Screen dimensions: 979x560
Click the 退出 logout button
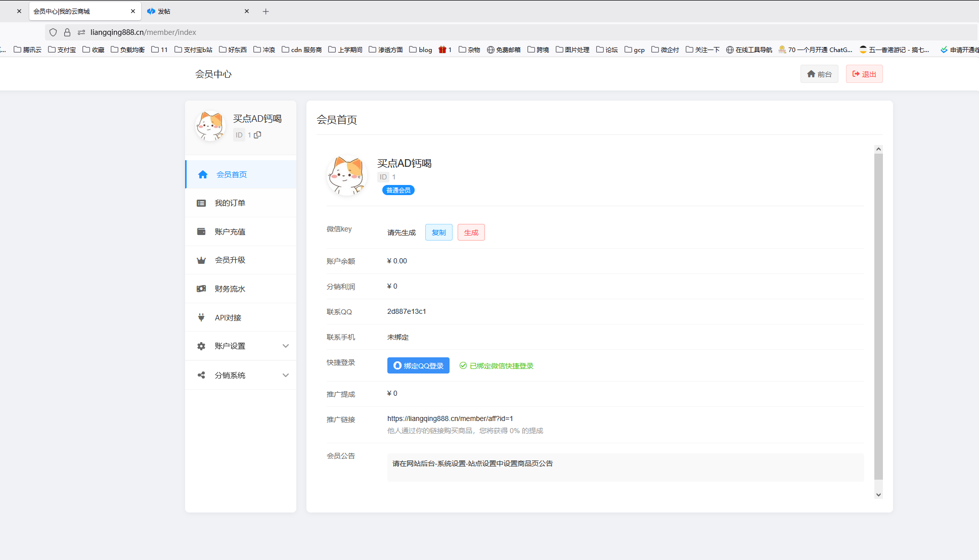pos(864,74)
